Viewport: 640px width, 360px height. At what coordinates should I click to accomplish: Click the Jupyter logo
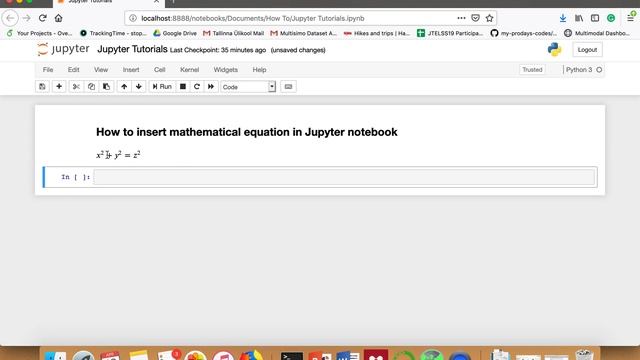click(63, 49)
